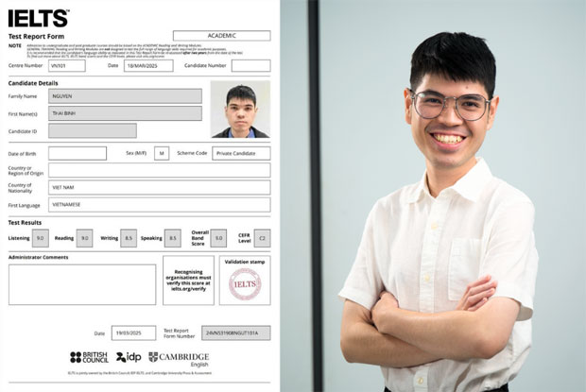
Task: Click the Test Report Form Number field
Action: pyautogui.click(x=235, y=333)
